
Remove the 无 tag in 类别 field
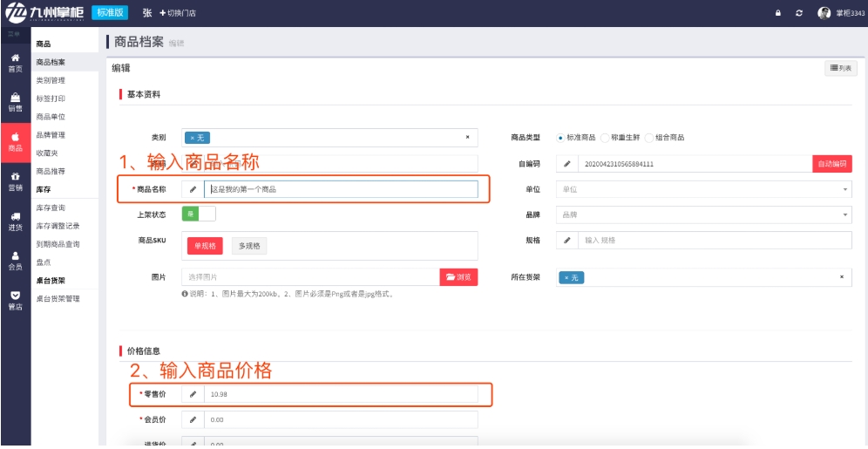click(x=192, y=138)
